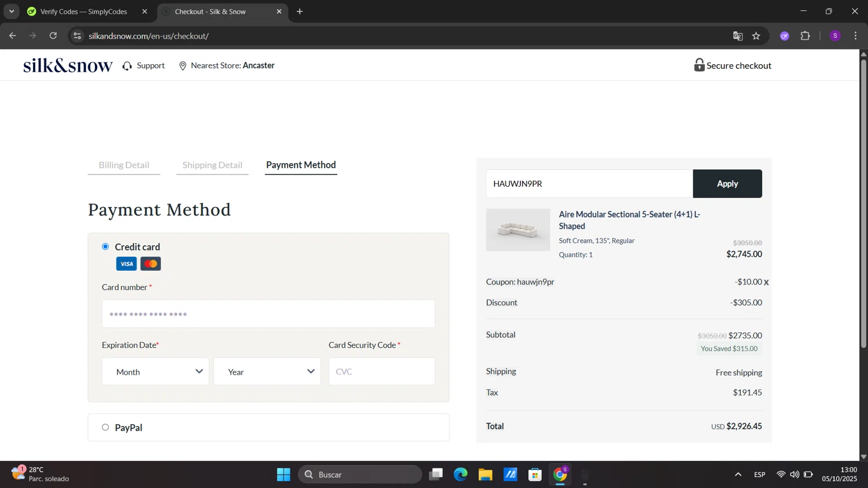The height and width of the screenshot is (488, 868).
Task: Click the translate page icon
Action: (738, 36)
